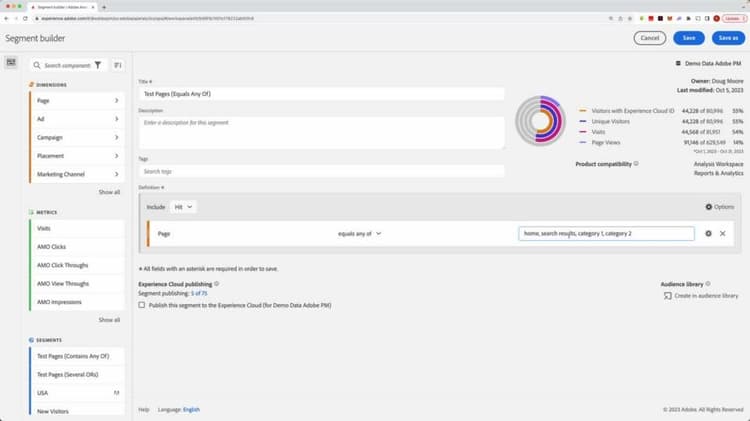Click the Demo Data Adobe PM report suite
This screenshot has height=421, width=750.
[713, 63]
